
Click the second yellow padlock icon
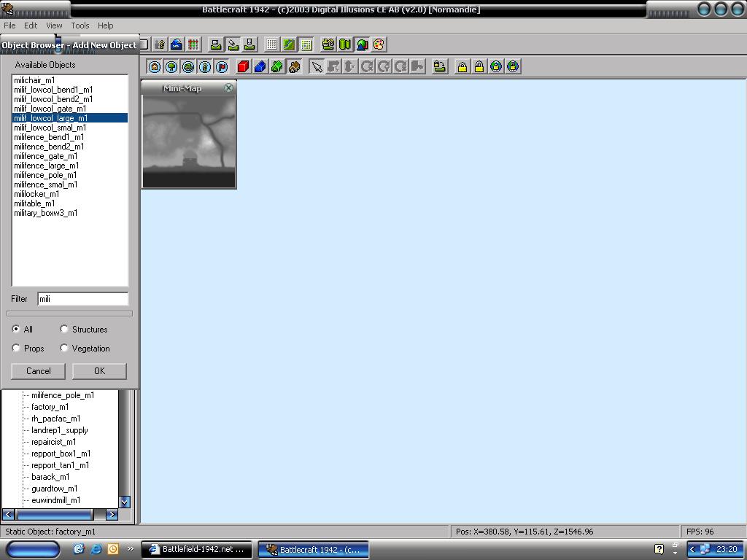[479, 66]
